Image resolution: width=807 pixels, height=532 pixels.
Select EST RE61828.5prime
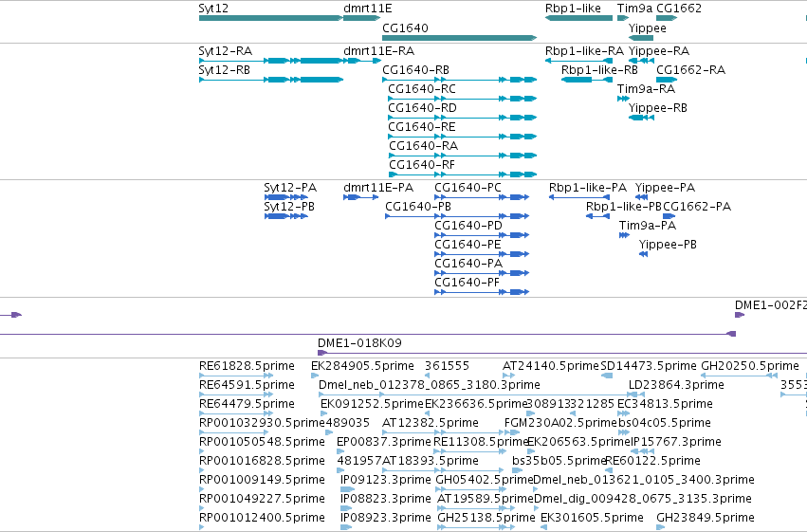point(236,376)
